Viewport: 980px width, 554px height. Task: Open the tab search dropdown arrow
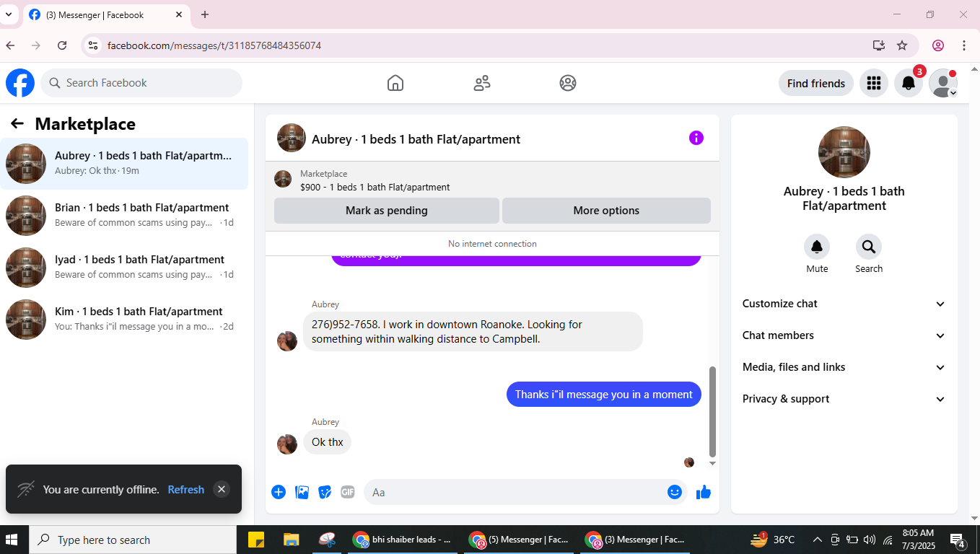(x=9, y=14)
